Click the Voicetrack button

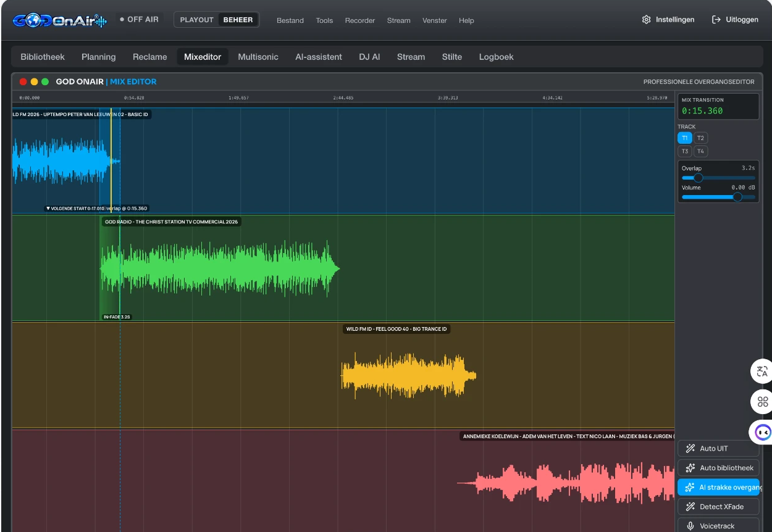click(718, 526)
